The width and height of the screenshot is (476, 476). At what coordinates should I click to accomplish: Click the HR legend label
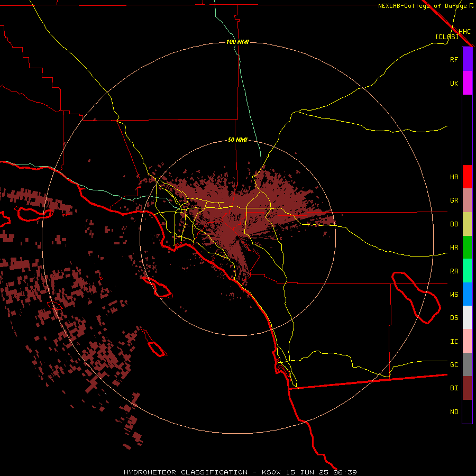[x=454, y=248]
